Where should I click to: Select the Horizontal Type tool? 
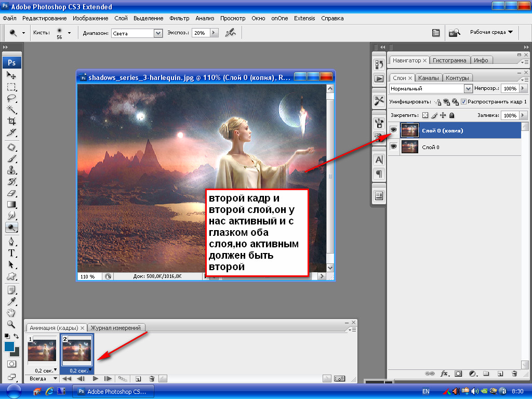[x=11, y=253]
